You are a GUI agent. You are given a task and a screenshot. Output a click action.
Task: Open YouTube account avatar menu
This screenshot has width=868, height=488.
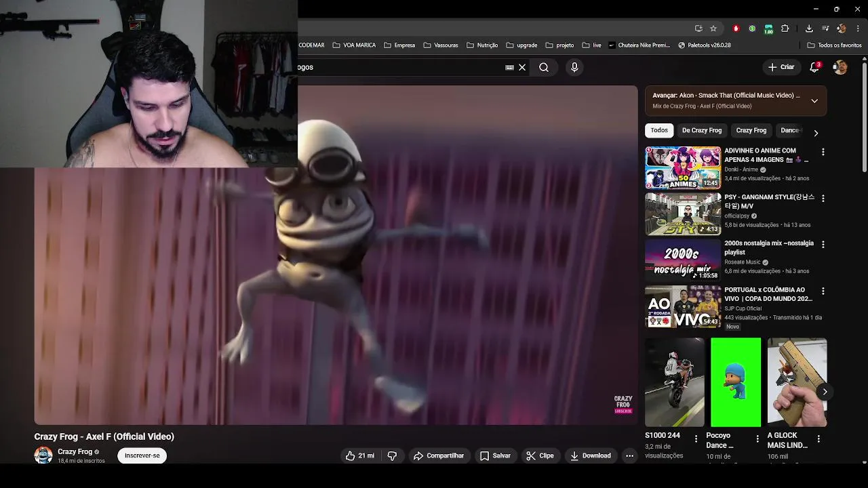[x=840, y=67]
